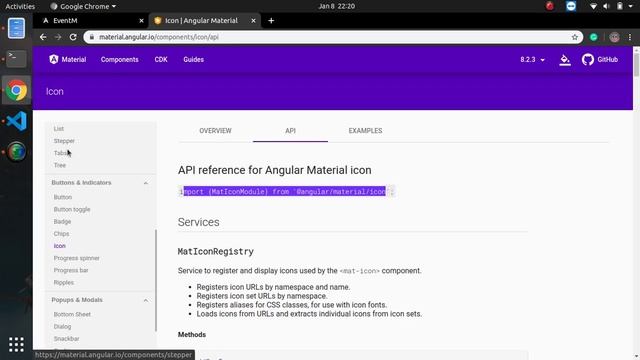Go to Bottom Sheet in the sidebar
Screen dimensions: 640x360
coord(72,314)
